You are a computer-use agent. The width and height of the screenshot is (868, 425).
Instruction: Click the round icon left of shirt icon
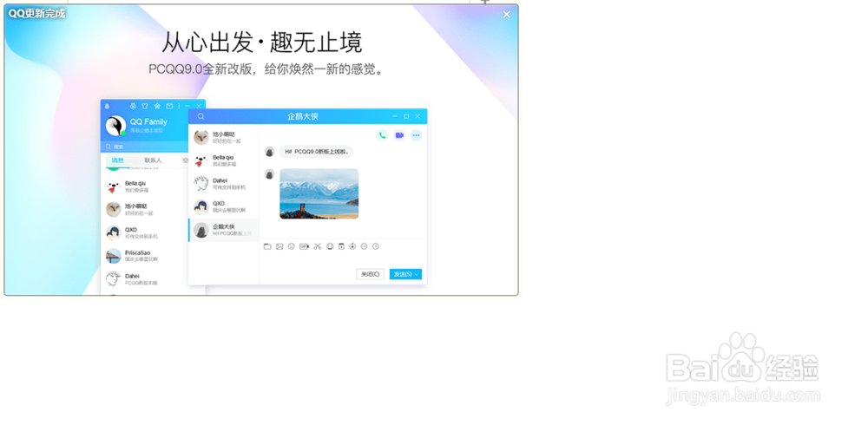133,106
